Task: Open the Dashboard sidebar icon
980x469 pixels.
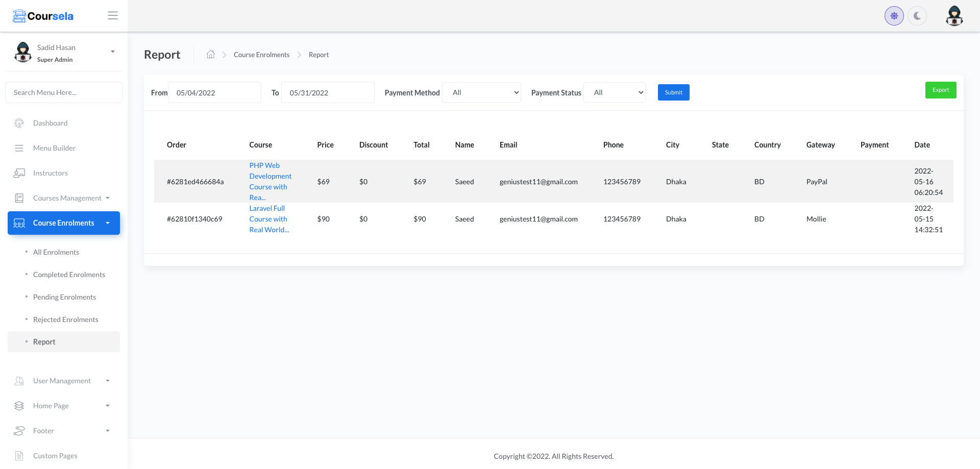Action: (x=19, y=123)
